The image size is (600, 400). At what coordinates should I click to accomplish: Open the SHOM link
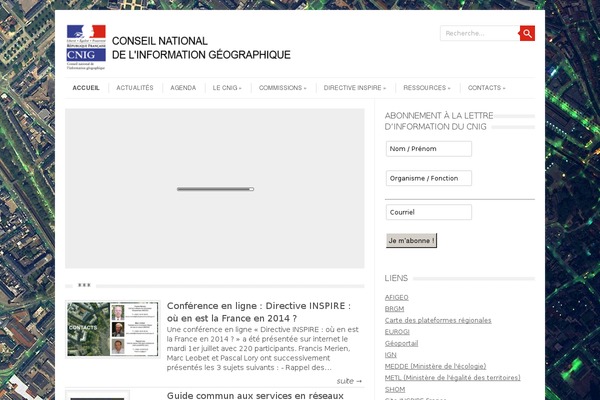point(395,389)
